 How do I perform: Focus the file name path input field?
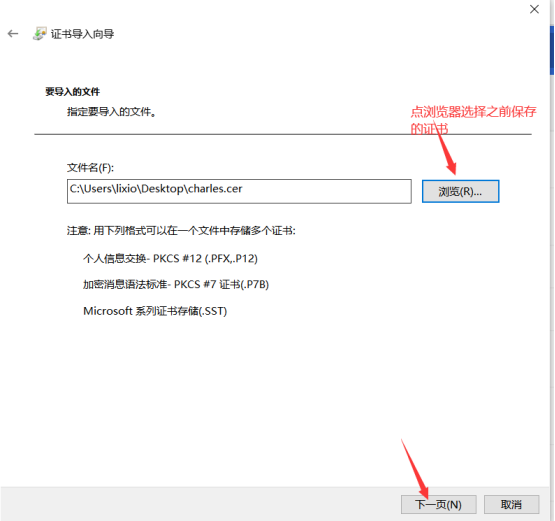[239, 191]
